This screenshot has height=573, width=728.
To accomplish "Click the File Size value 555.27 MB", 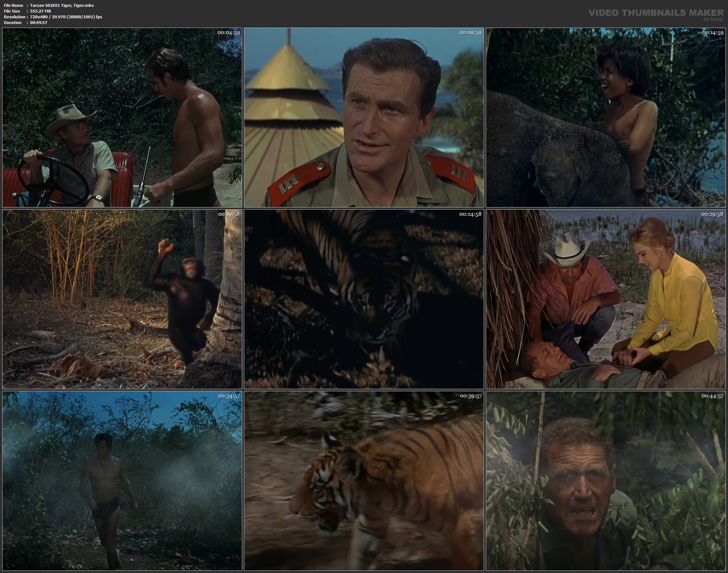I will (x=40, y=11).
